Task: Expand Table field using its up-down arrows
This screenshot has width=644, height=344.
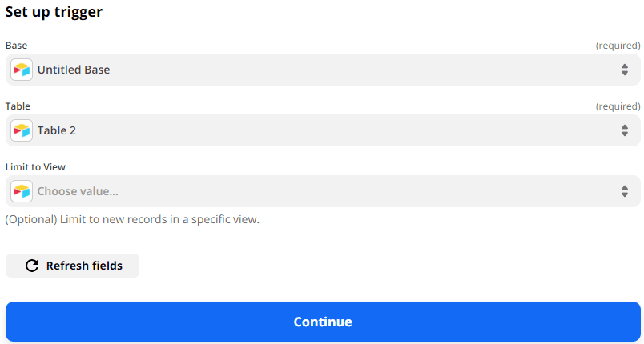Action: [625, 130]
